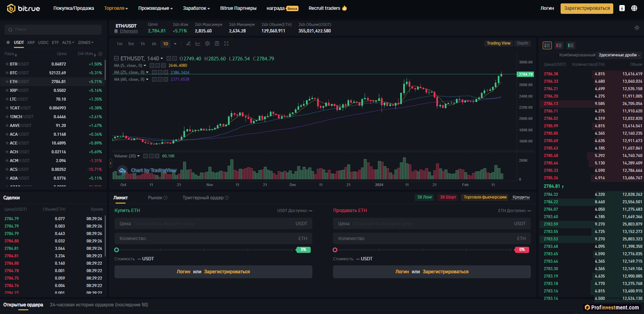Screen dimensions: 644x314
Task: Open the language globe icon
Action: tap(634, 8)
